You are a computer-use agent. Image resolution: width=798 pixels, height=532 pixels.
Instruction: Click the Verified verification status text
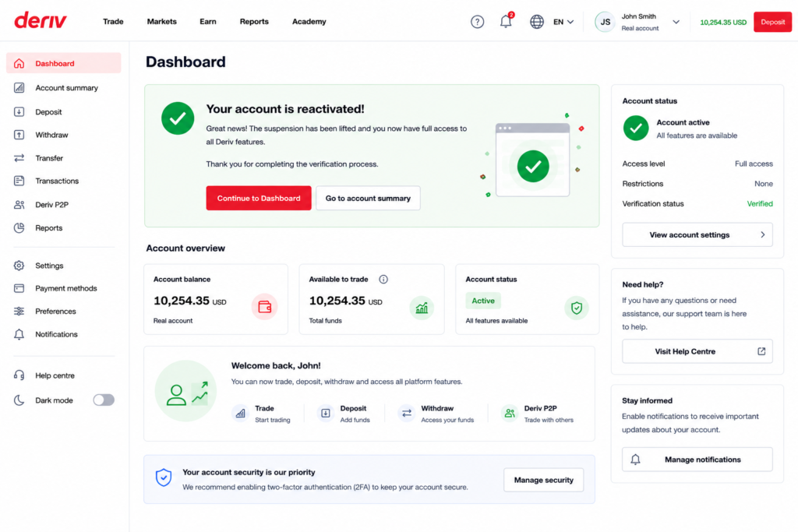[x=759, y=203]
